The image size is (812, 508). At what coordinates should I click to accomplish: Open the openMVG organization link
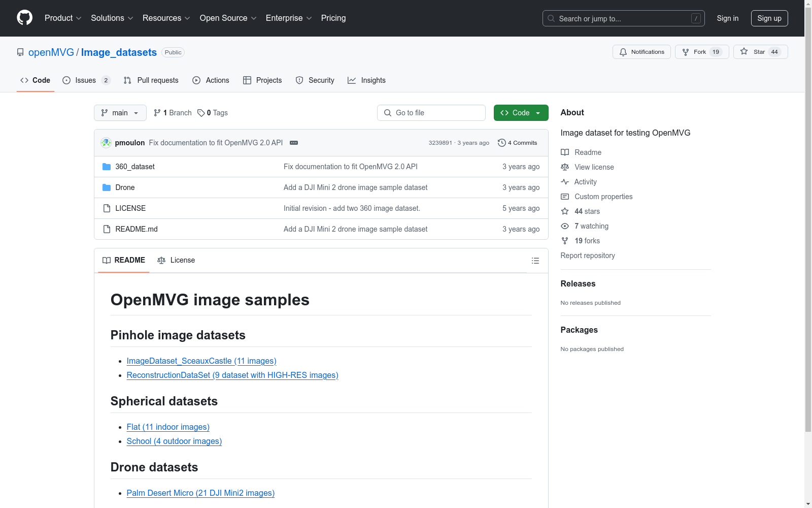click(x=51, y=52)
